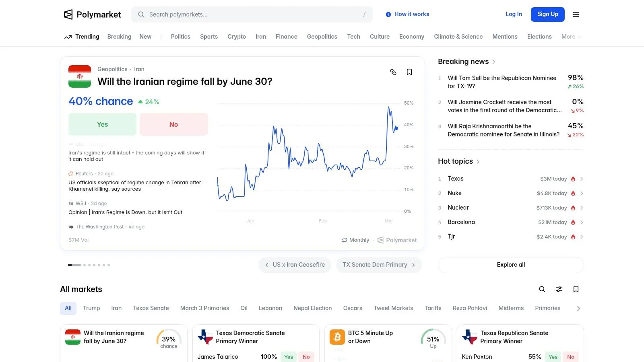Select the Oscars filter chip
The height and width of the screenshot is (362, 644).
353,308
